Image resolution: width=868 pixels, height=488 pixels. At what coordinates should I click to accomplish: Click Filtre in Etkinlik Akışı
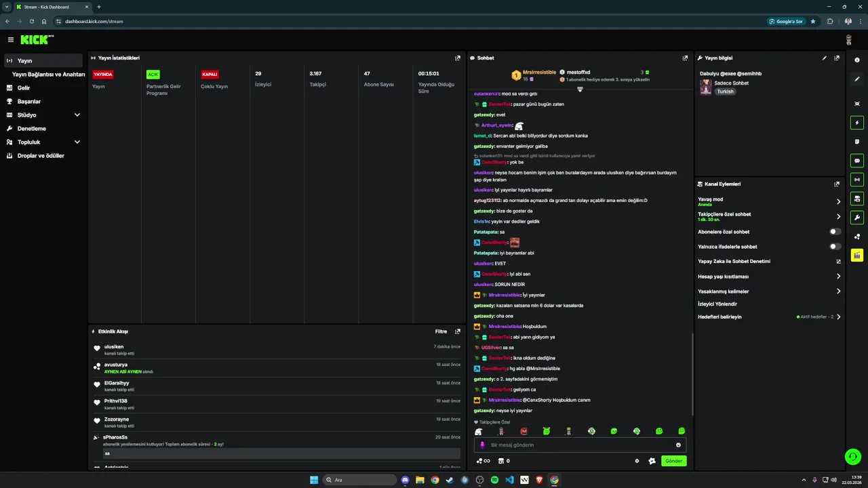(x=441, y=331)
